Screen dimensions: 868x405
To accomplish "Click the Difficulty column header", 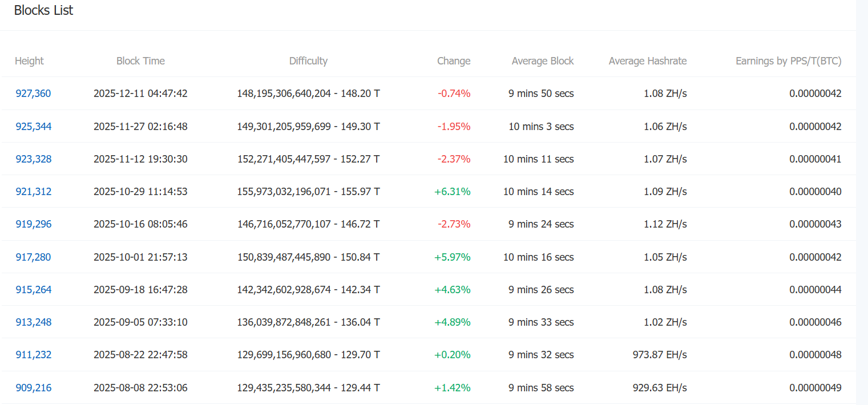I will 308,61.
